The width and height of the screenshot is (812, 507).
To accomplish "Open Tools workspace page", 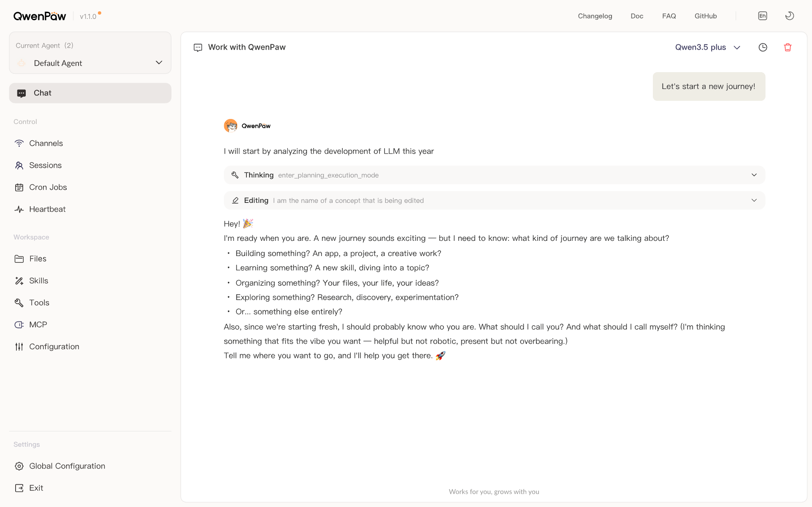I will [x=39, y=303].
